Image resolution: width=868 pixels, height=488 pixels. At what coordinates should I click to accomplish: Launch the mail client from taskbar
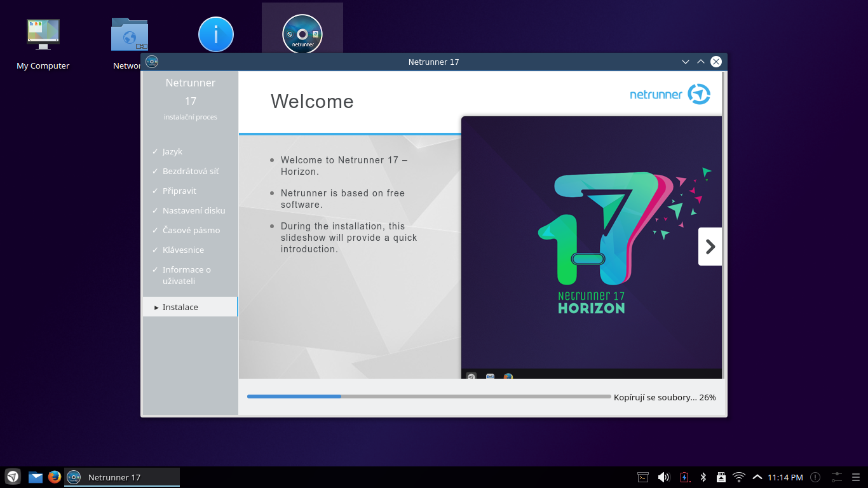(36, 477)
